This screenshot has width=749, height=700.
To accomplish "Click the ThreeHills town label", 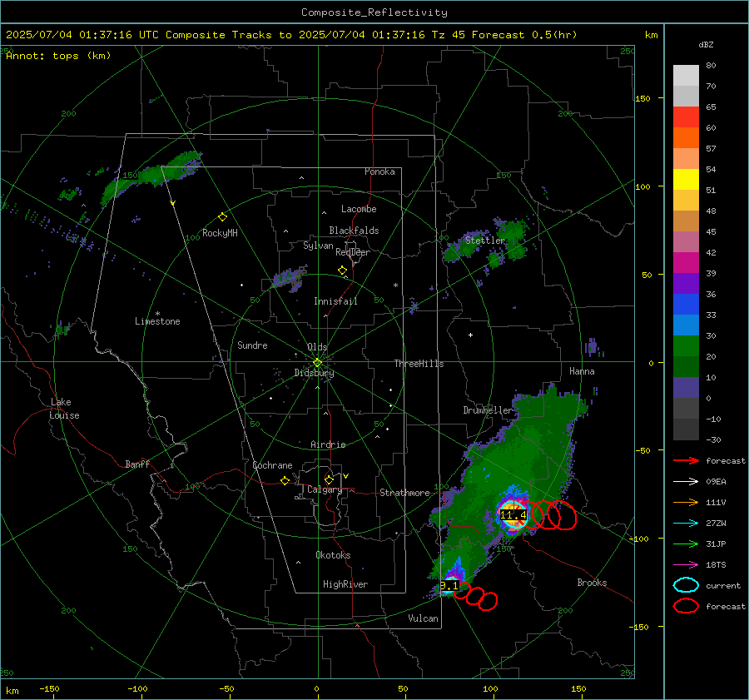I will 419,364.
